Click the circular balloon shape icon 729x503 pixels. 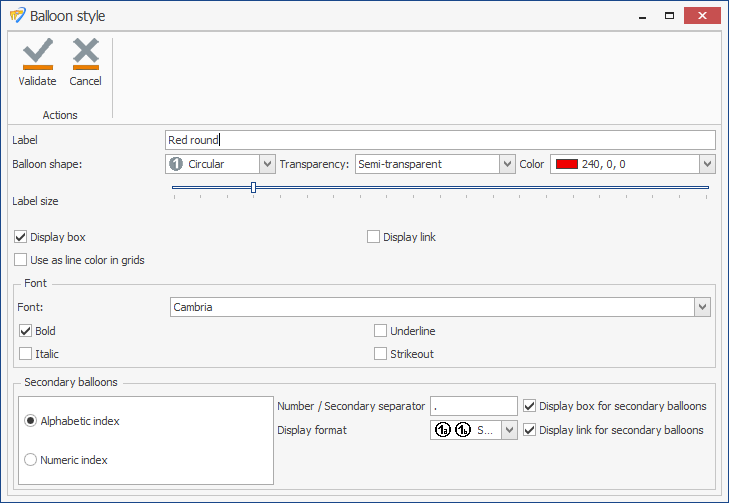[x=176, y=164]
